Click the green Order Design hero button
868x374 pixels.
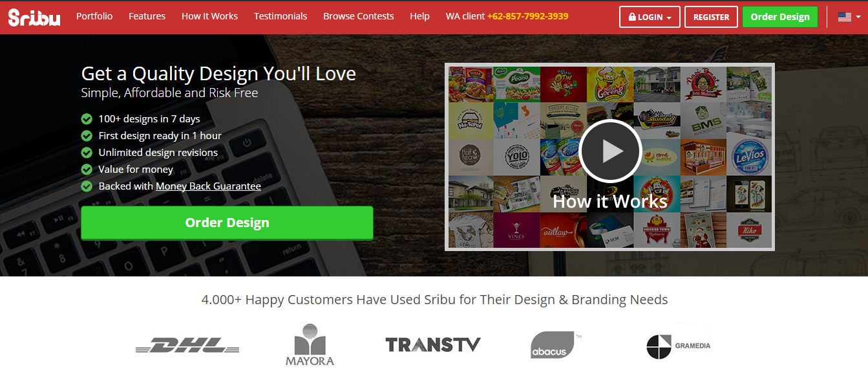click(x=227, y=223)
